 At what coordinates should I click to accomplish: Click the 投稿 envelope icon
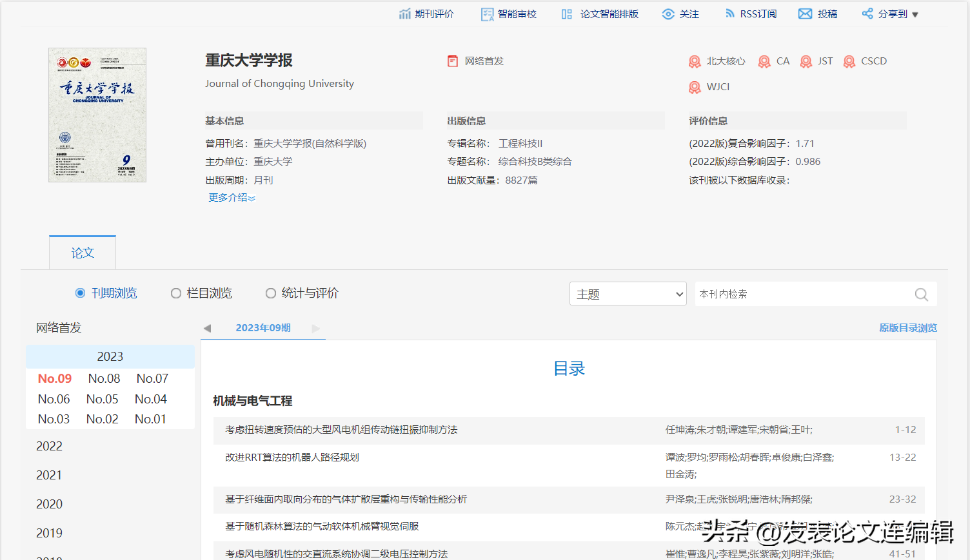(805, 14)
